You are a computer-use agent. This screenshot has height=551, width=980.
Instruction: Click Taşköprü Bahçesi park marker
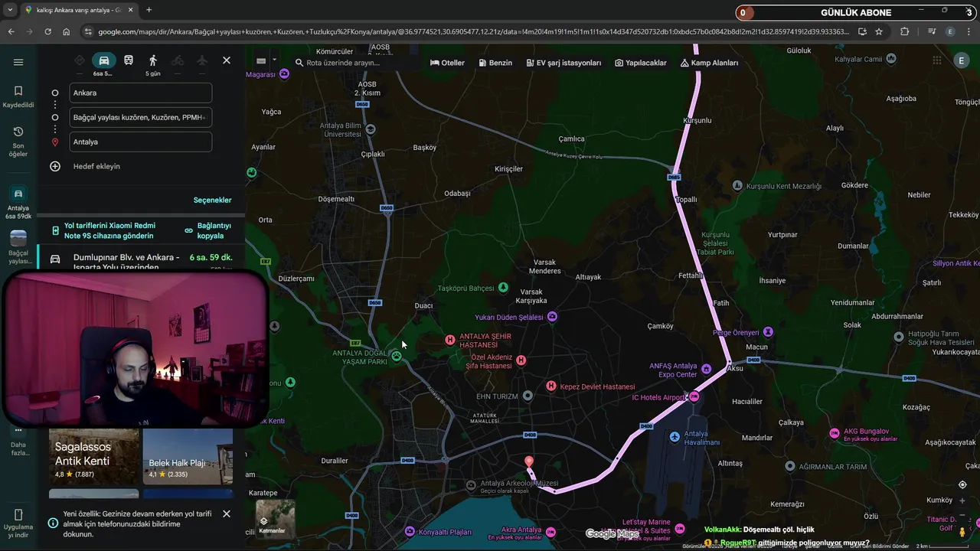(503, 287)
